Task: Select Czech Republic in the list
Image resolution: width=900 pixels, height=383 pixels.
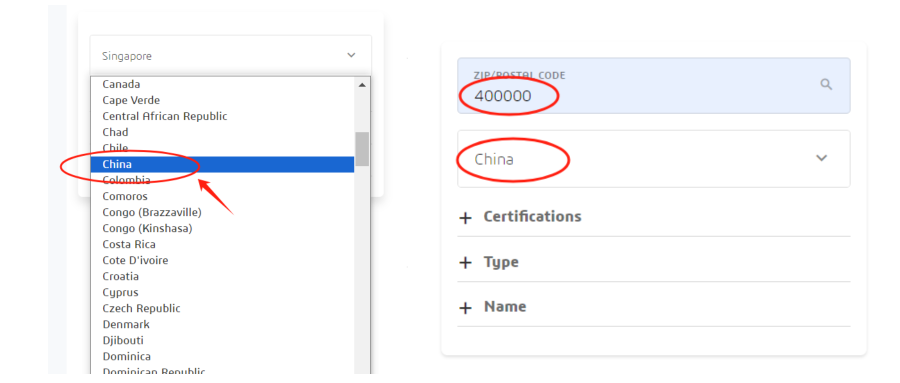Action: (222, 309)
